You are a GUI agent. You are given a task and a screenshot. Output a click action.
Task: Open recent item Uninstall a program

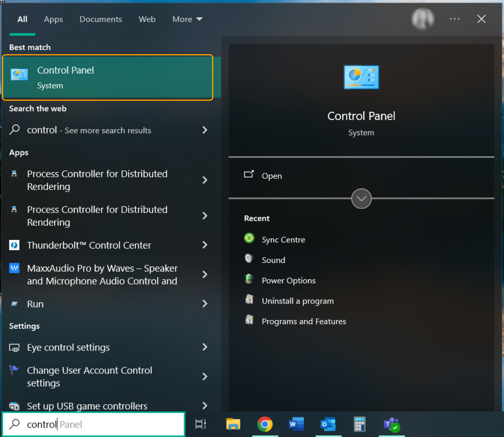pos(298,301)
